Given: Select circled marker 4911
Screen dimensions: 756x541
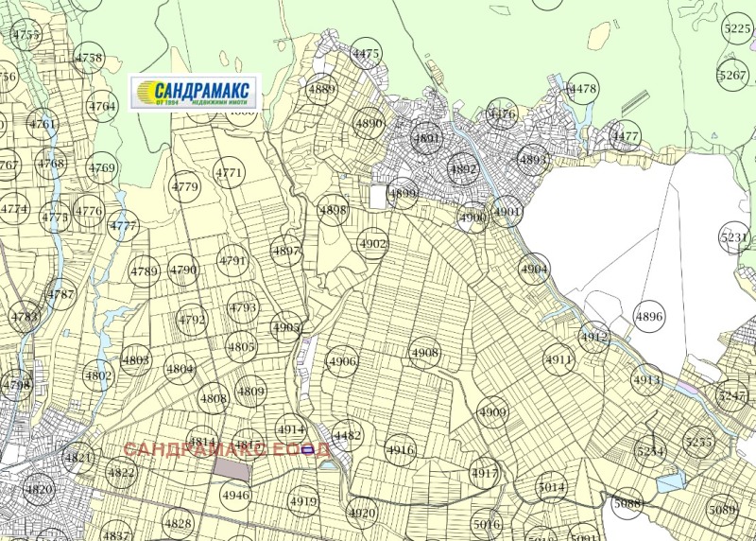Looking at the screenshot, I should coord(558,360).
